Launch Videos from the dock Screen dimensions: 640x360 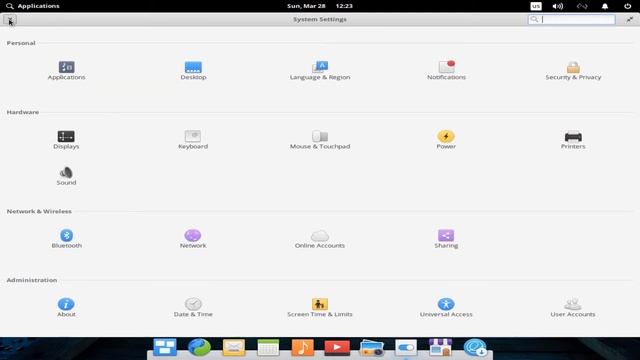tap(337, 347)
